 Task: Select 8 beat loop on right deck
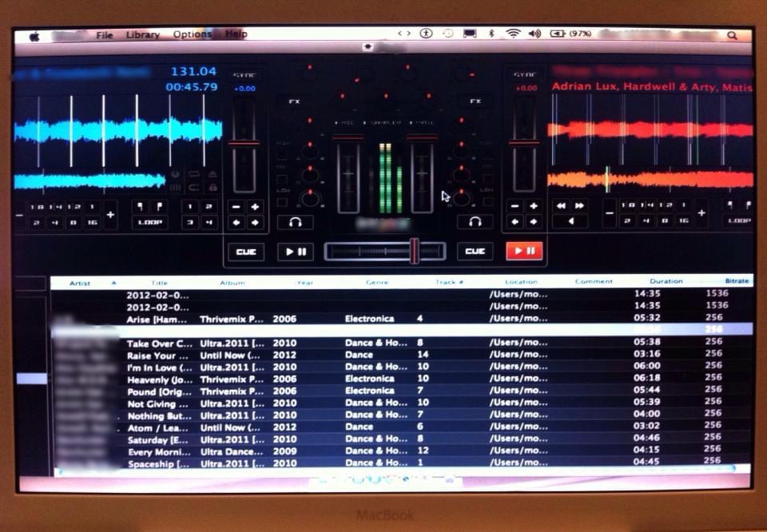click(664, 221)
